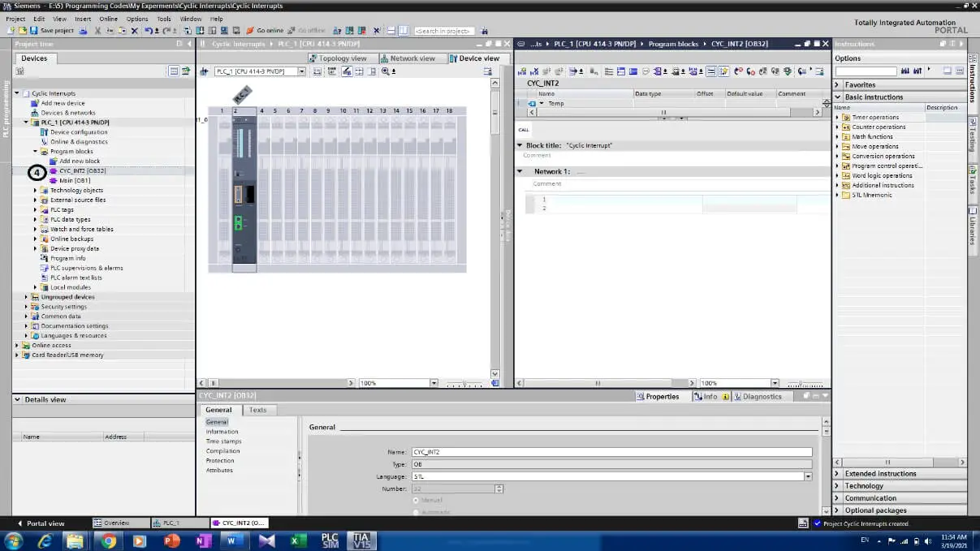Viewport: 980px width, 551px height.
Task: Open the Chrome icon on taskbar
Action: coord(108,540)
